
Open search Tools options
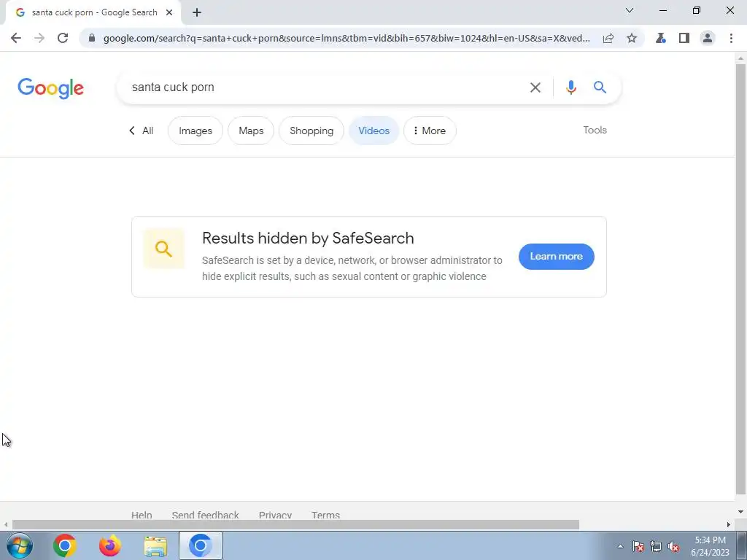point(595,130)
